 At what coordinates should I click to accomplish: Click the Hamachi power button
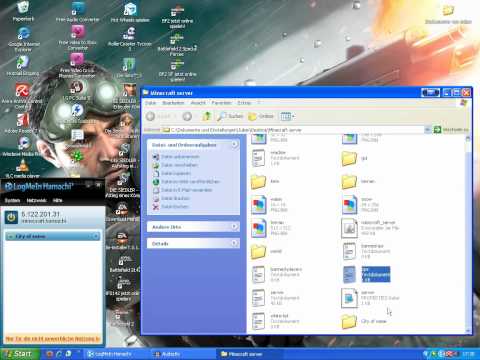pos(11,217)
